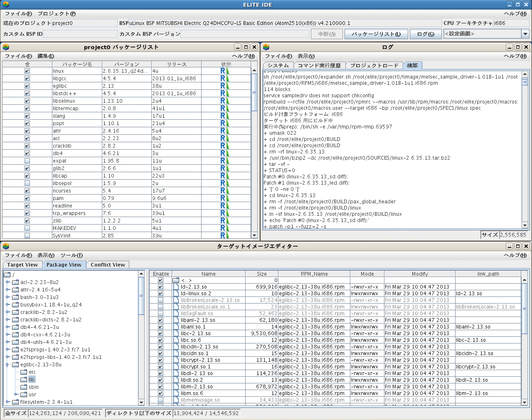Click the log panel's vertical scrollbar thumb
532x420 pixels.
point(525,82)
